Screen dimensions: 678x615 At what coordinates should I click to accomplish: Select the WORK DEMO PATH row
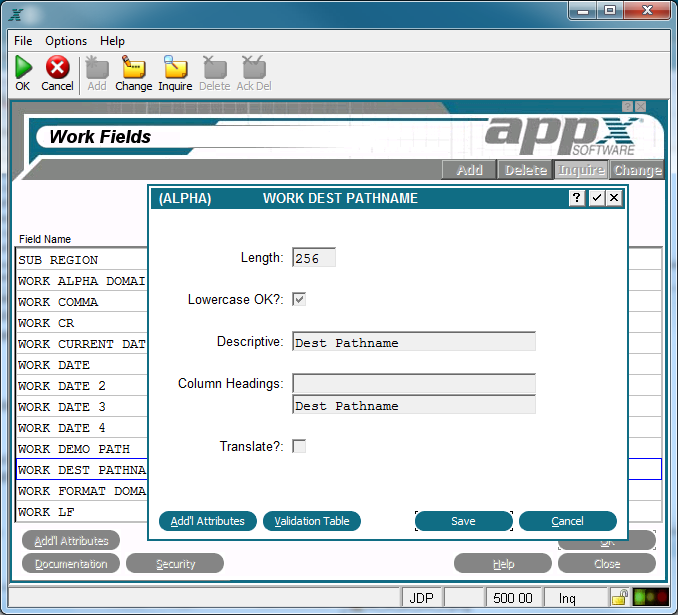[82, 449]
